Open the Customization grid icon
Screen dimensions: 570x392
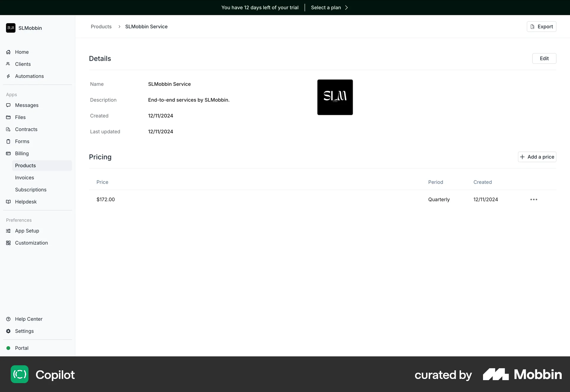(x=9, y=243)
